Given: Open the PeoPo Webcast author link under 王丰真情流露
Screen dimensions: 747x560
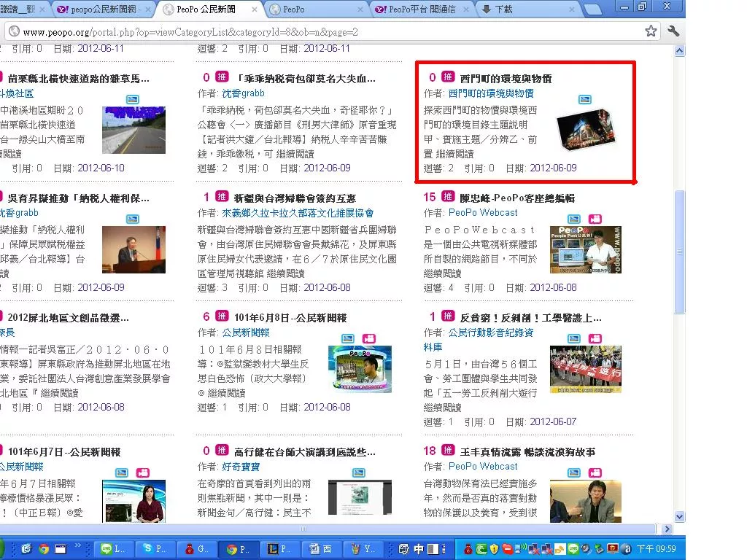Looking at the screenshot, I should (x=483, y=466).
